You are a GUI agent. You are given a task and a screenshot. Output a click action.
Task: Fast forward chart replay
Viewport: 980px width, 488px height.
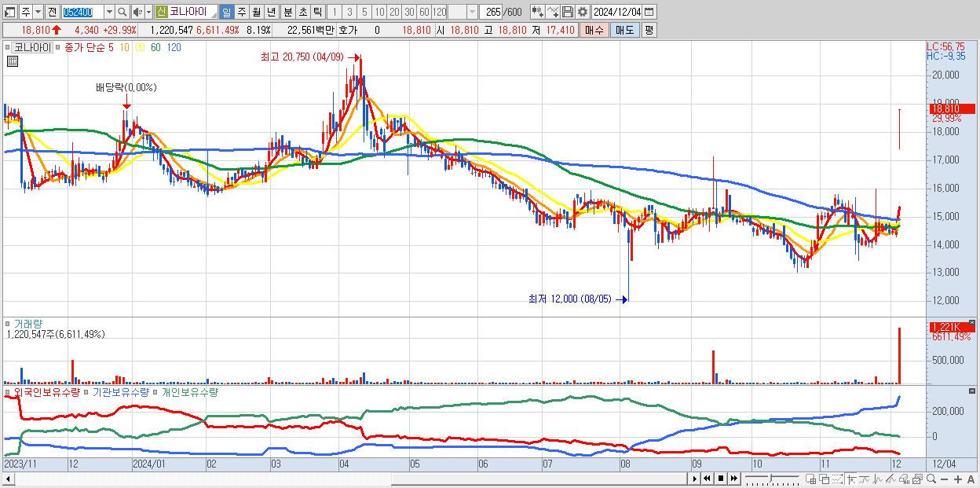733,479
